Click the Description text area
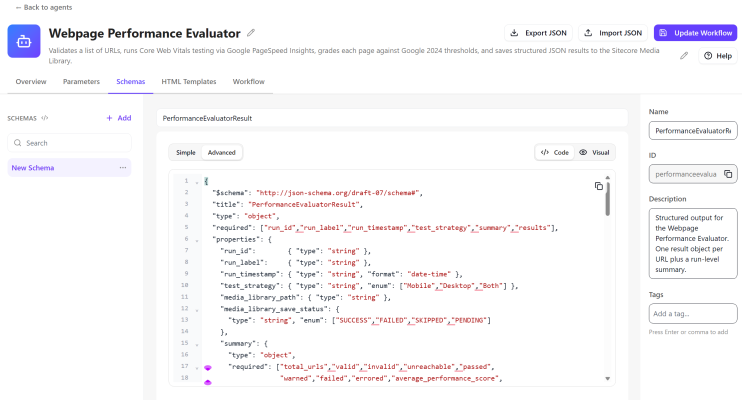The width and height of the screenshot is (742, 400). pyautogui.click(x=693, y=243)
